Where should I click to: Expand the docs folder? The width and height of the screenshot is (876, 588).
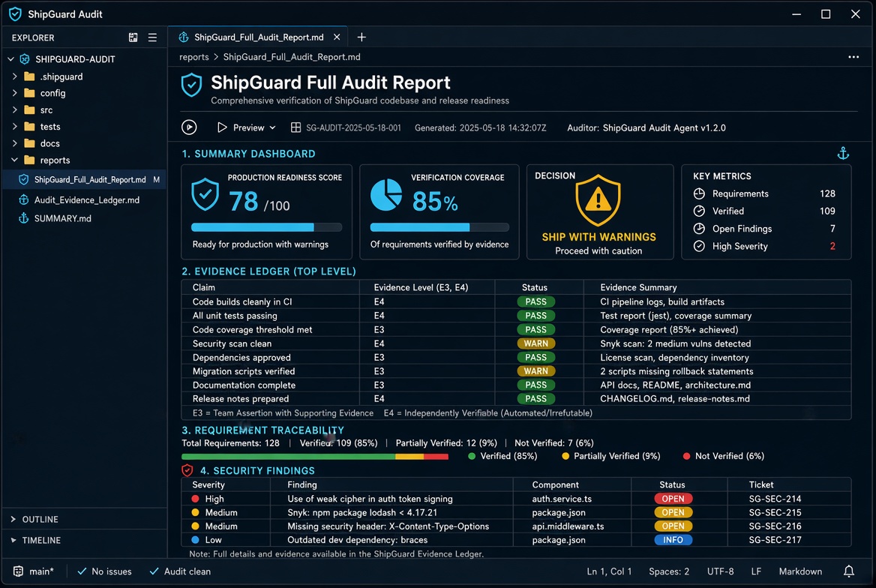(14, 143)
